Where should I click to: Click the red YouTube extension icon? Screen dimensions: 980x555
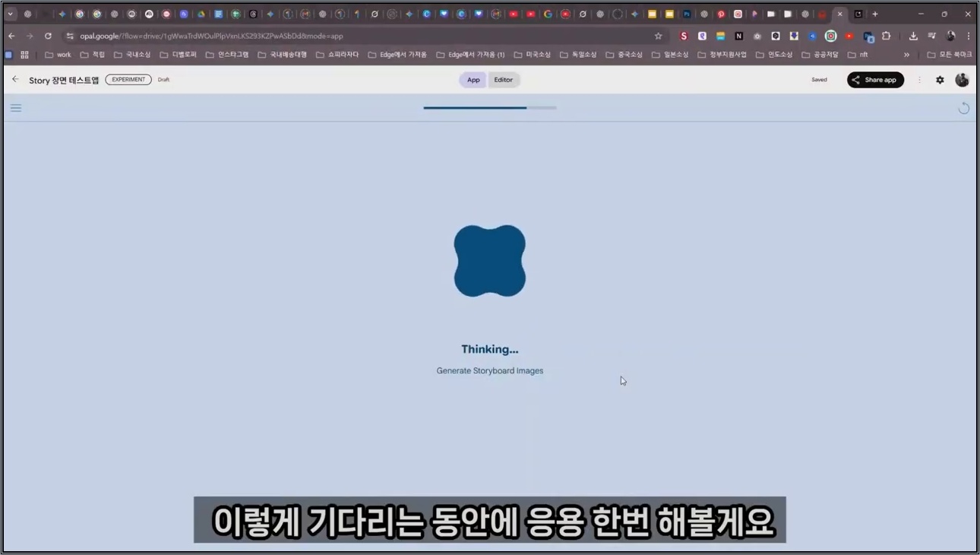coord(849,36)
